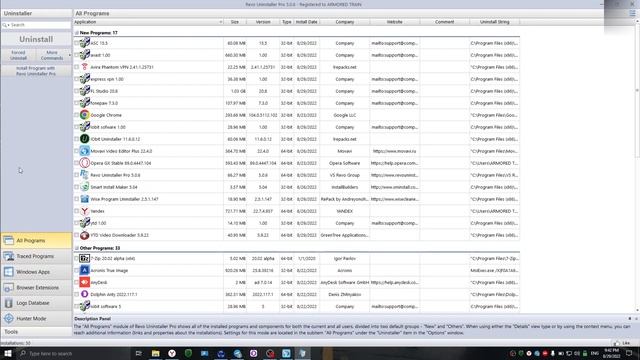Click the Yandex program icon
This screenshot has width=640, height=360.
pyautogui.click(x=84, y=211)
